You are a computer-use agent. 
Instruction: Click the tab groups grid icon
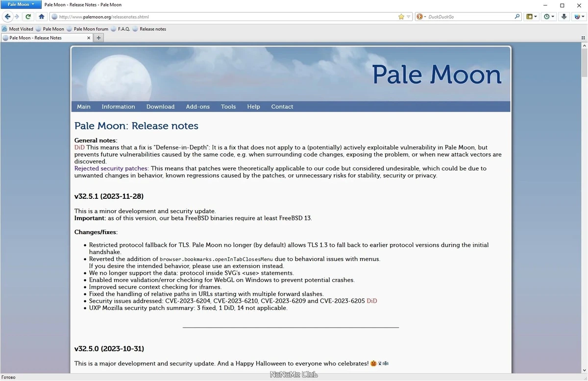point(583,38)
